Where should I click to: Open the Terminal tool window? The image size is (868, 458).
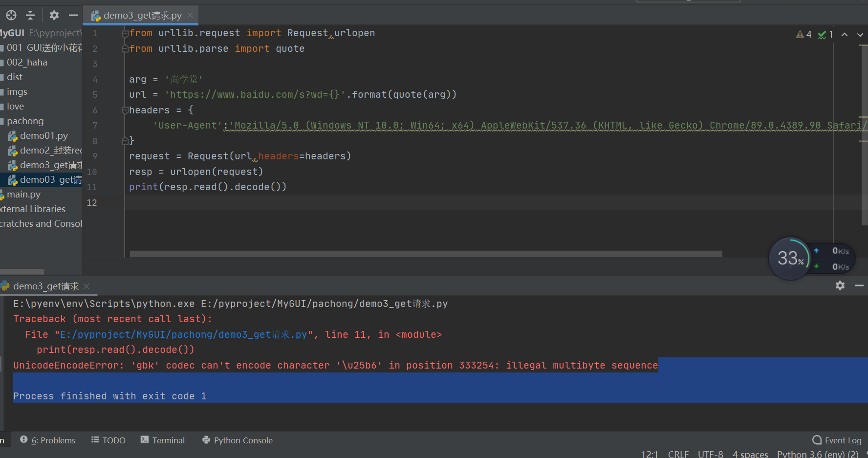tap(163, 440)
